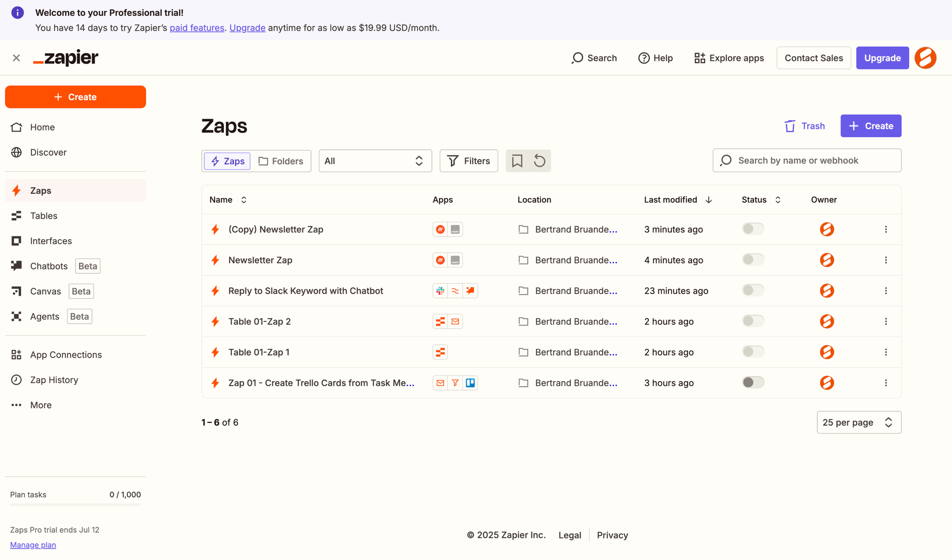Click the reset filters refresh icon
Image resolution: width=952 pixels, height=560 pixels.
pyautogui.click(x=539, y=161)
